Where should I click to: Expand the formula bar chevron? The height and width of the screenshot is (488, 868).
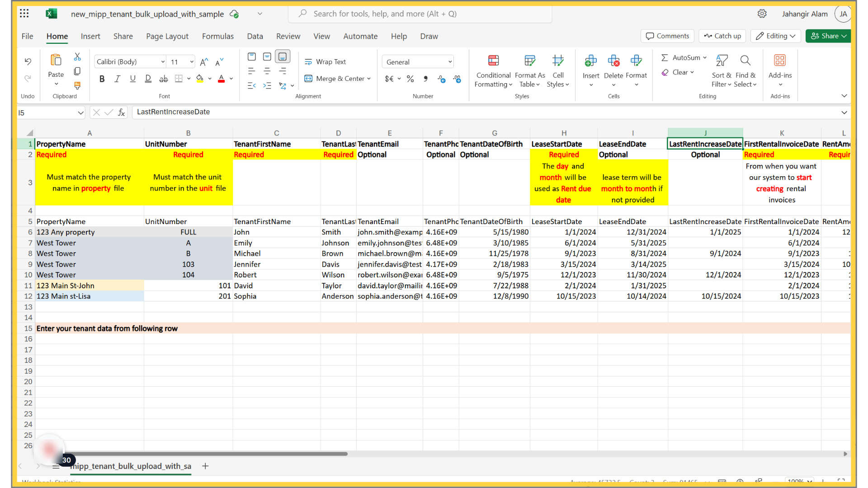(x=844, y=113)
